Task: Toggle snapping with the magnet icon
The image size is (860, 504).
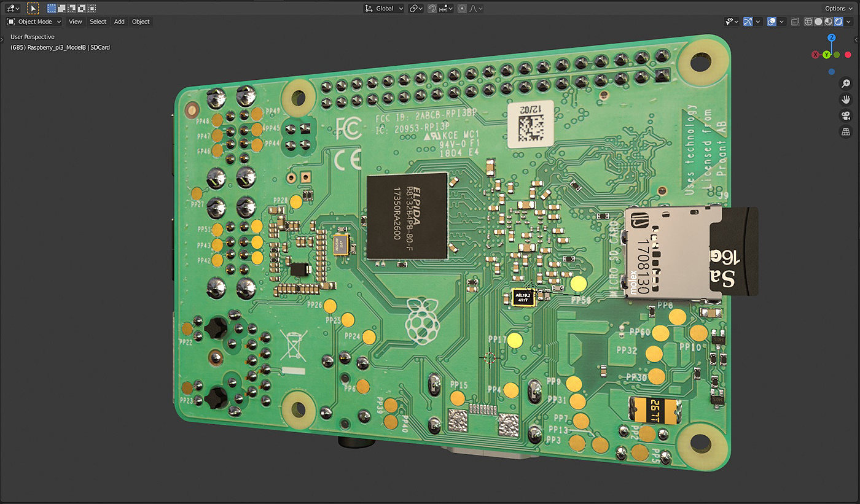Action: click(x=432, y=8)
